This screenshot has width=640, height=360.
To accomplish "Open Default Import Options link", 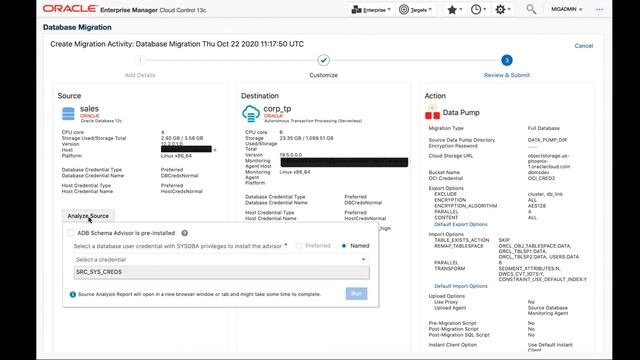I will [x=460, y=286].
